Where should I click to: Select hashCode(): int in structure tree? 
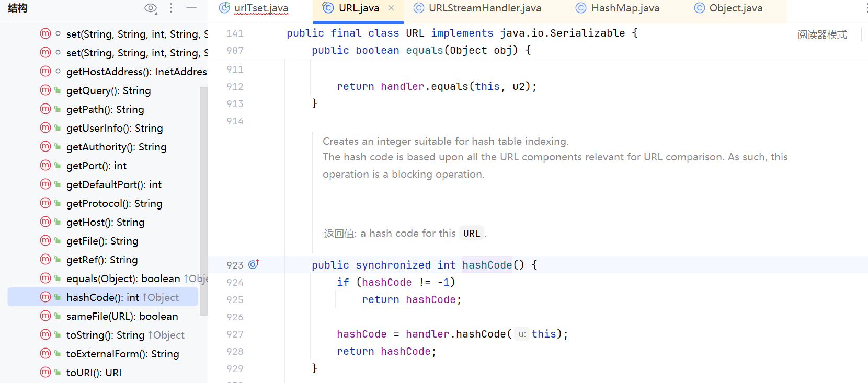tap(102, 297)
